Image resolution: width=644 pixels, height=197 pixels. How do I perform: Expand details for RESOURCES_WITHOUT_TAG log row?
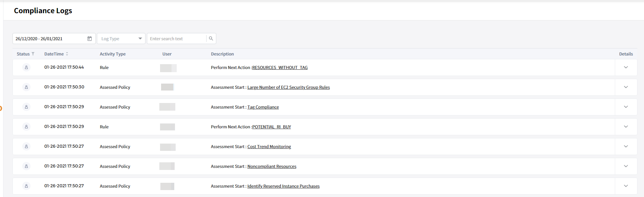pos(626,67)
